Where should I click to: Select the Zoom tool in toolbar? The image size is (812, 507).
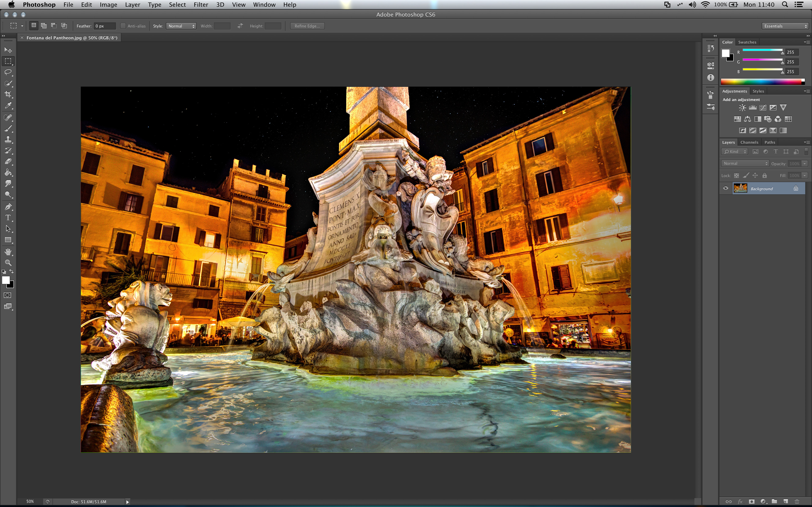[x=8, y=263]
